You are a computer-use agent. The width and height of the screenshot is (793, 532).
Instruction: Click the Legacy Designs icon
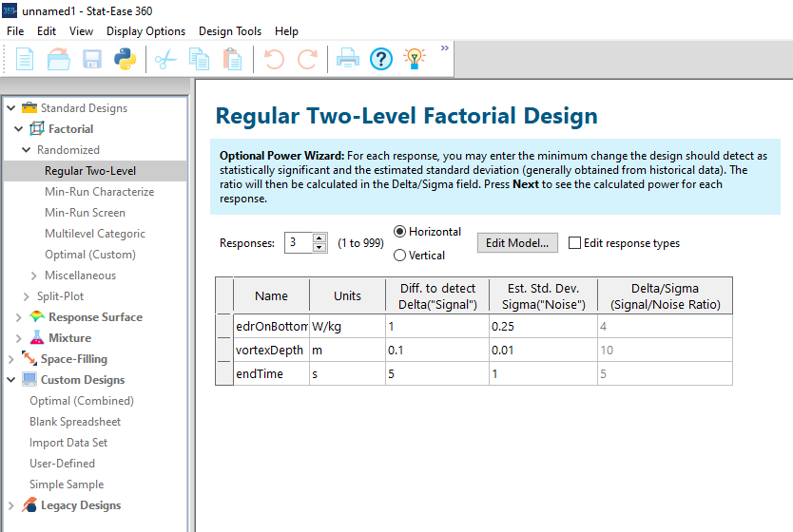coord(29,504)
